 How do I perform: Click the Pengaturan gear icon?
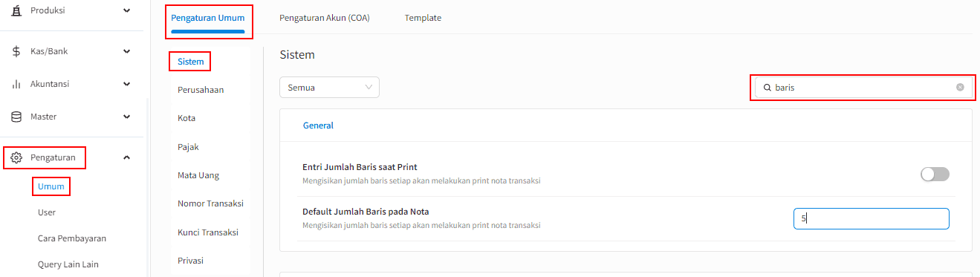[16, 157]
